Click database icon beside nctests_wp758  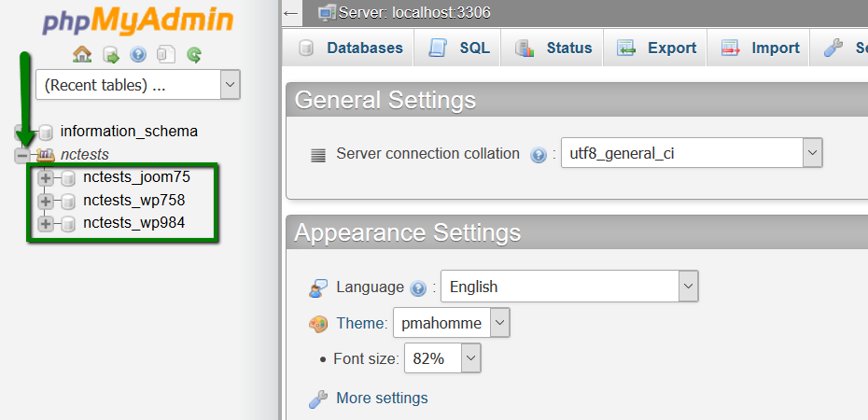pos(68,201)
